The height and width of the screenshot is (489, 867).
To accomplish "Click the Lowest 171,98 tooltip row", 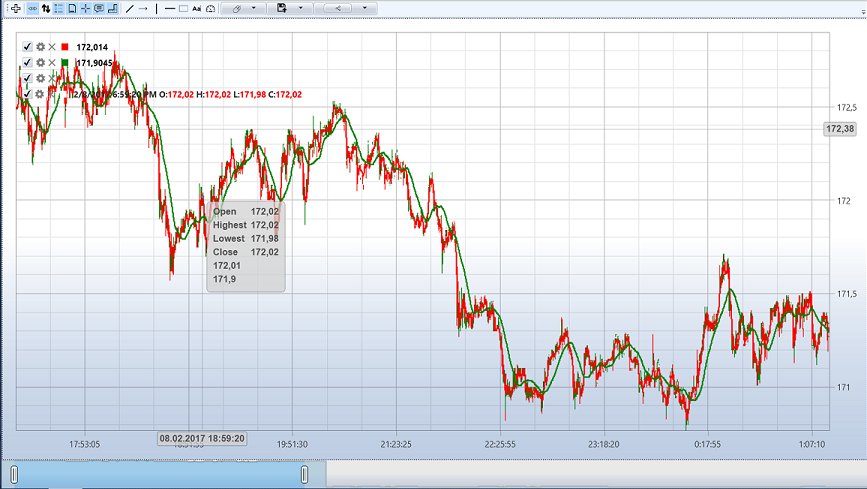I will (x=246, y=238).
